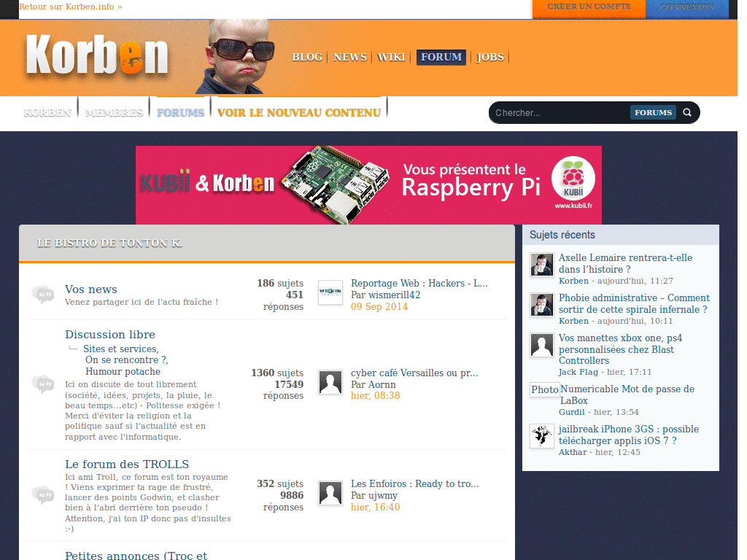
Task: Click the 09 Sep 2014 last post date
Action: [x=379, y=307]
